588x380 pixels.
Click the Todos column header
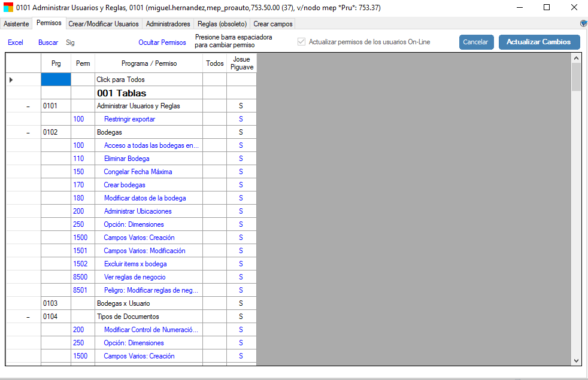coord(214,63)
